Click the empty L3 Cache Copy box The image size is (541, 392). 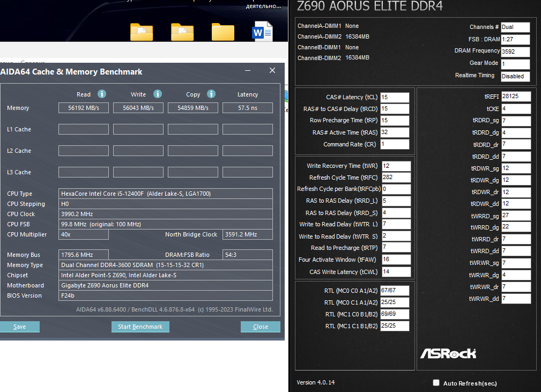coord(193,172)
